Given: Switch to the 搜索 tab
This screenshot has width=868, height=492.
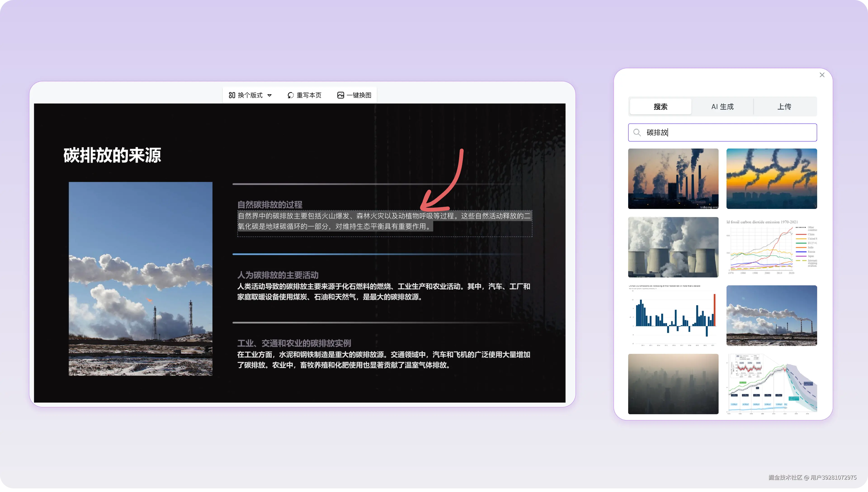Looking at the screenshot, I should point(660,107).
